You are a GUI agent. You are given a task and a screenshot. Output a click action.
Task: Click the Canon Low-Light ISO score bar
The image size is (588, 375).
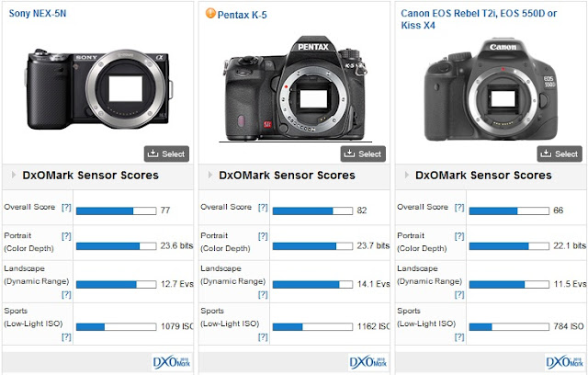509,327
